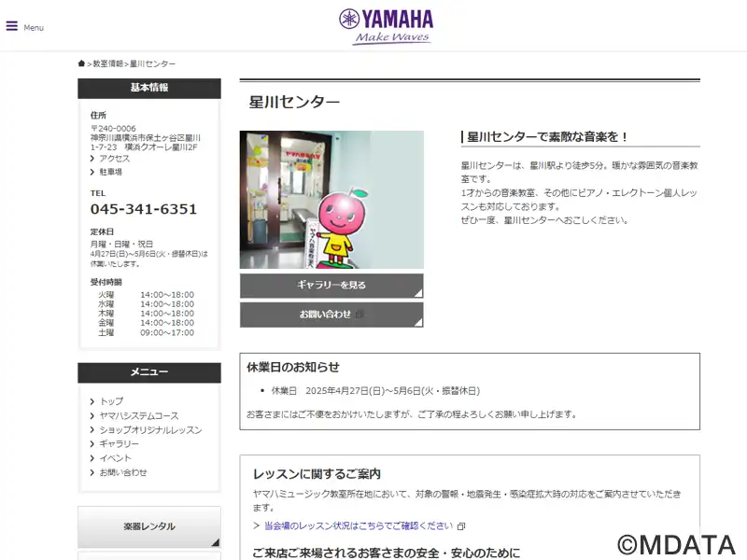Image resolution: width=747 pixels, height=560 pixels.
Task: Select イベント in sidebar menu
Action: coord(115,458)
